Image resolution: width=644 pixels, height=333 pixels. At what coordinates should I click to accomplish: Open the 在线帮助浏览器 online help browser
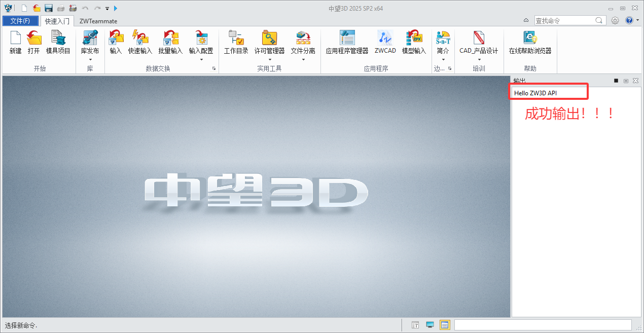tap(530, 38)
